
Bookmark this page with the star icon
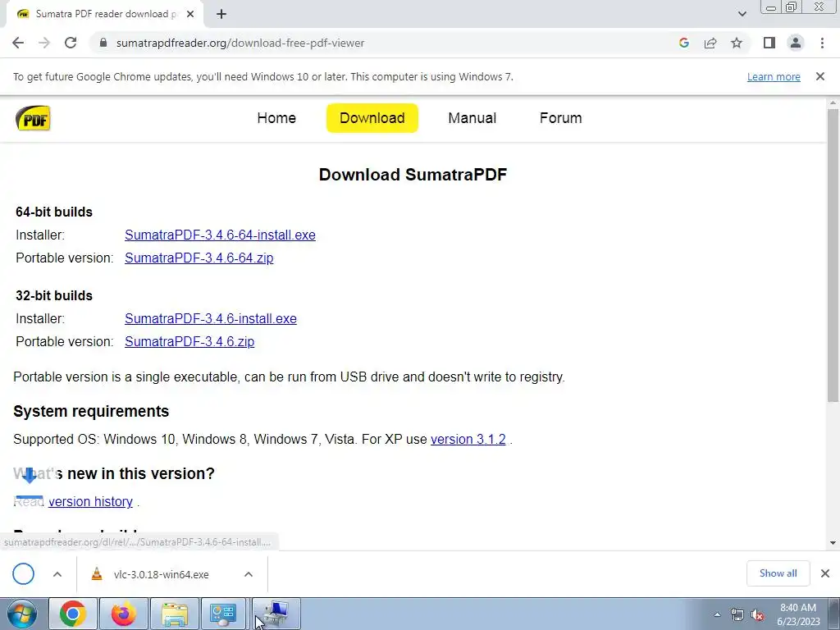737,43
